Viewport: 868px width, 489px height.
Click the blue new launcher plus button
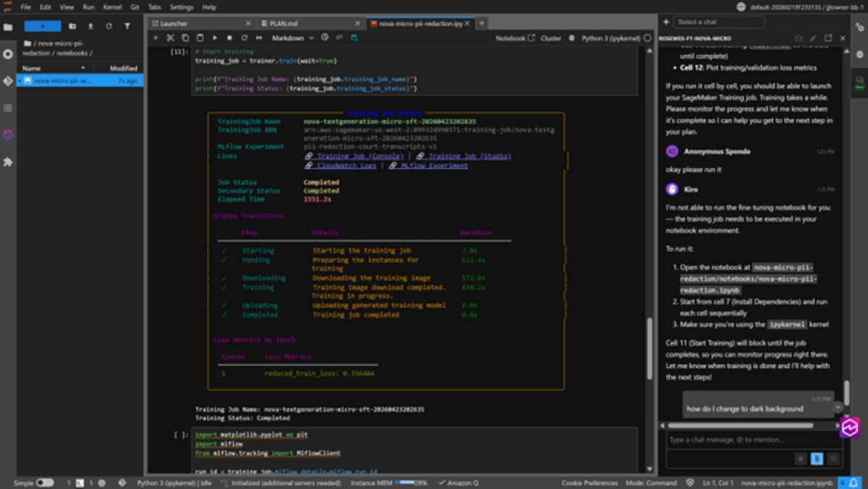coord(43,26)
